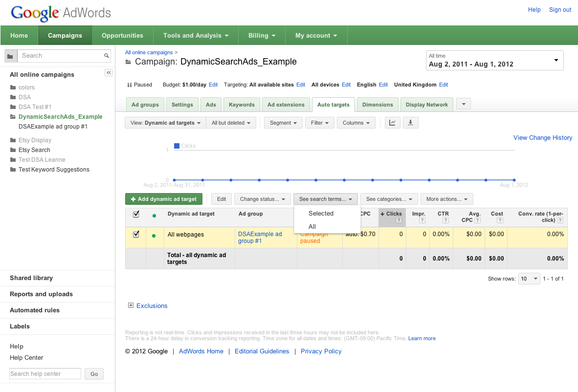Switch to the Dimensions tab

(378, 105)
